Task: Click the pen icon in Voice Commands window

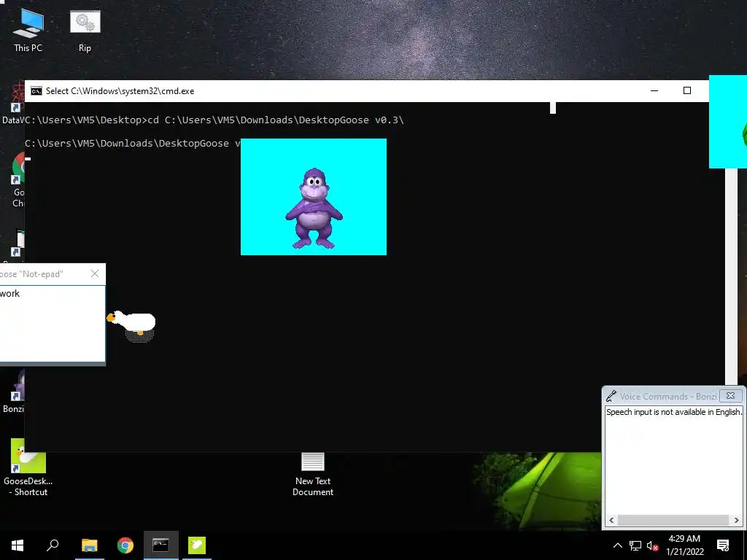Action: [611, 396]
